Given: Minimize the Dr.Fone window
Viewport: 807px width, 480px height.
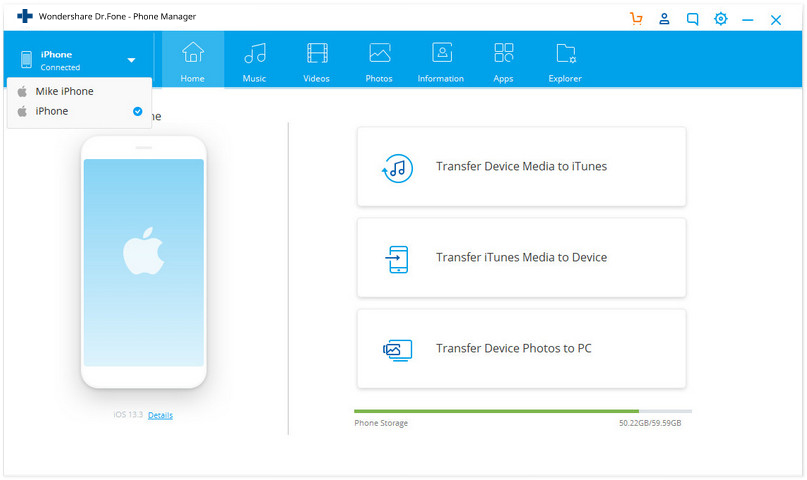Looking at the screenshot, I should coord(748,20).
